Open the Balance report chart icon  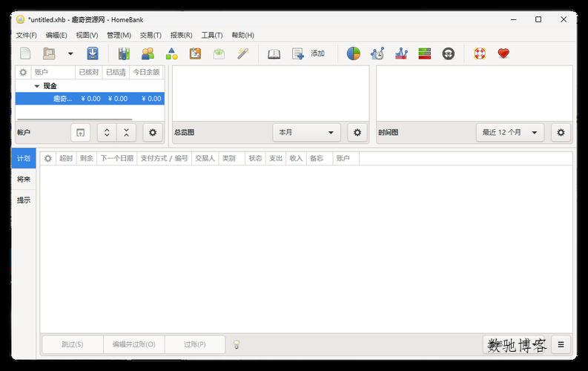401,53
